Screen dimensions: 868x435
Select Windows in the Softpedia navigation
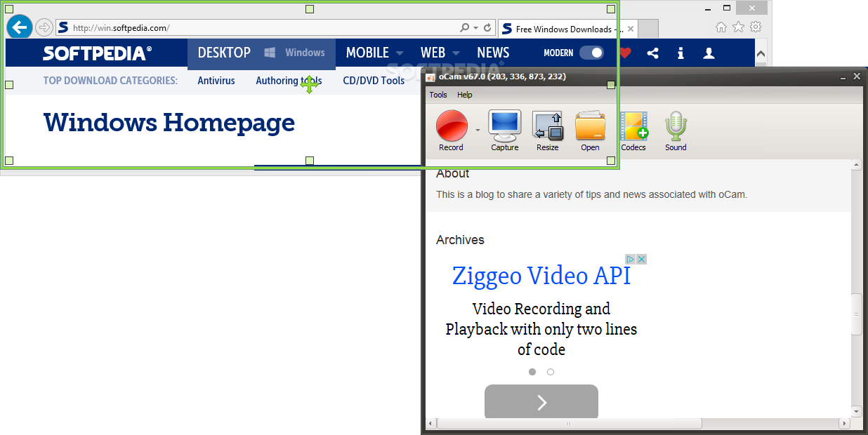tap(294, 53)
